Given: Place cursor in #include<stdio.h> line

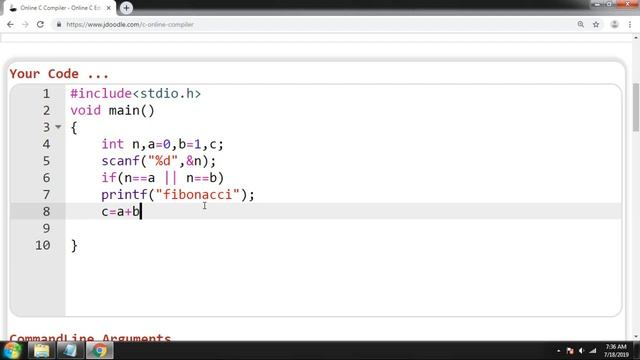Looking at the screenshot, I should [136, 94].
